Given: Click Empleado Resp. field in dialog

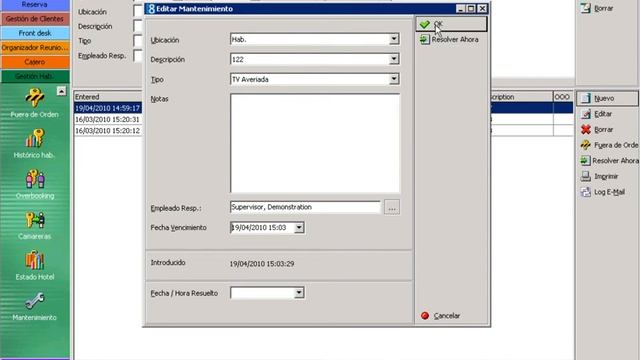Looking at the screenshot, I should pos(305,207).
